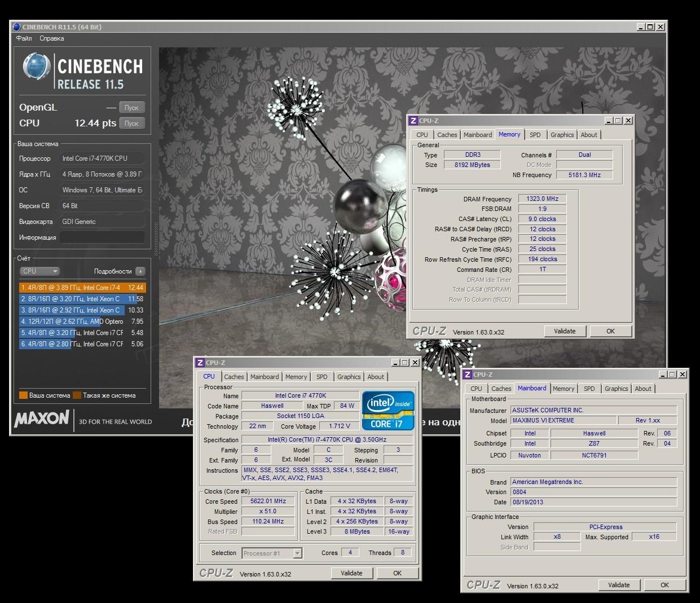Open Mainboard tab in CPU-Z CPU window
Image resolution: width=700 pixels, height=603 pixels.
pos(265,377)
